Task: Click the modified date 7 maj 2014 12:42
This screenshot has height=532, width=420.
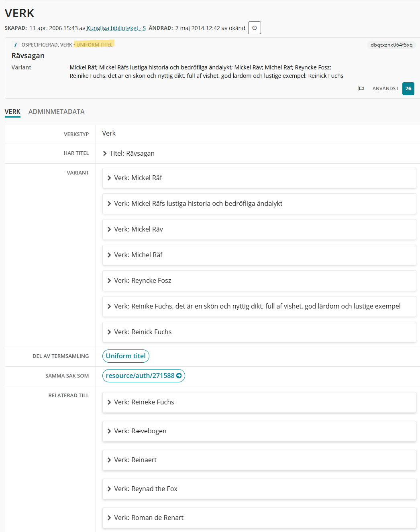Action: pyautogui.click(x=198, y=28)
